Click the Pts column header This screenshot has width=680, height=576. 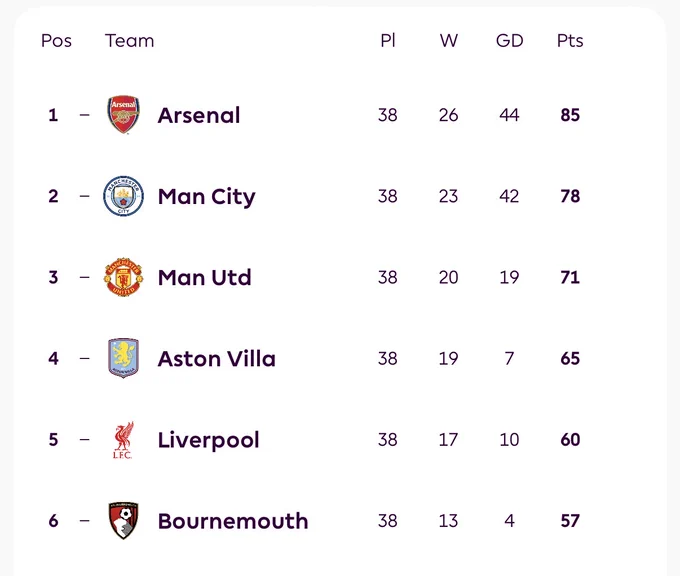[570, 41]
